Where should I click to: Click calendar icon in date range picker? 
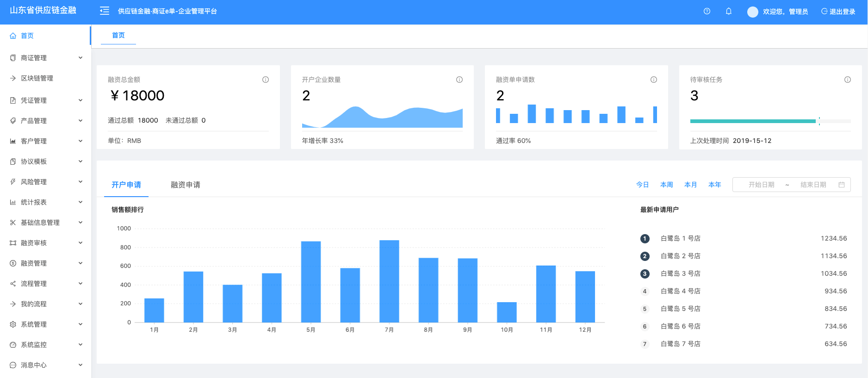[x=841, y=185]
